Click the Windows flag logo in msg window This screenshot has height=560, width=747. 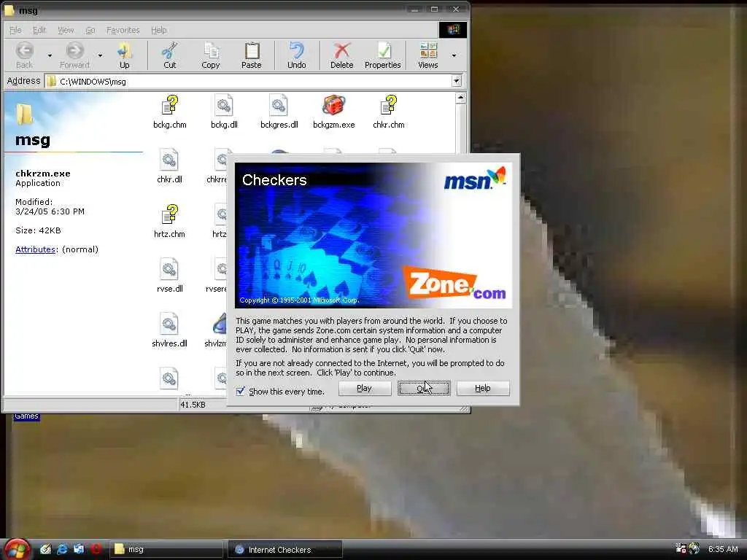[452, 29]
